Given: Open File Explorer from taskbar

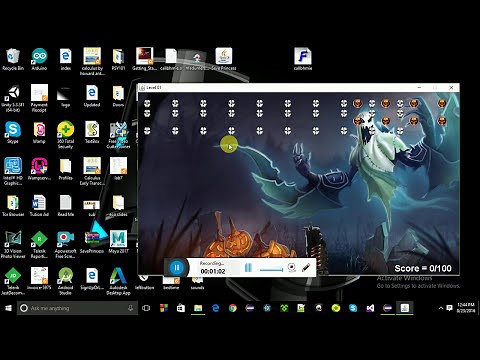Looking at the screenshot, I should tap(198, 308).
